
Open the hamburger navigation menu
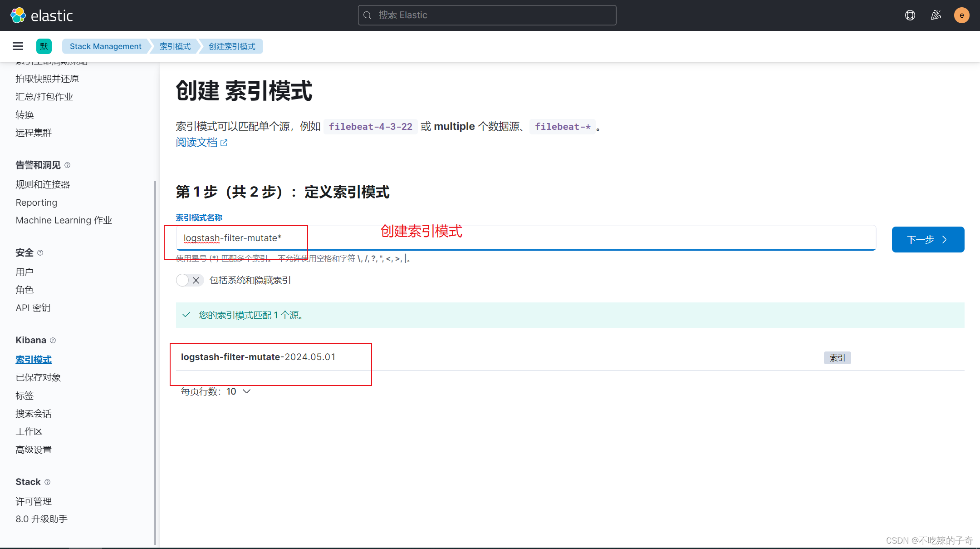[18, 46]
